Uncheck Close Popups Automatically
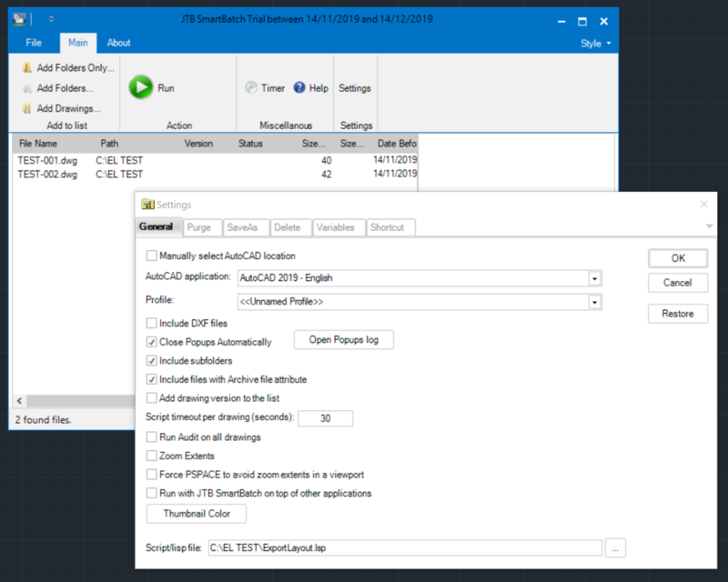Viewport: 728px width, 582px height. tap(152, 342)
